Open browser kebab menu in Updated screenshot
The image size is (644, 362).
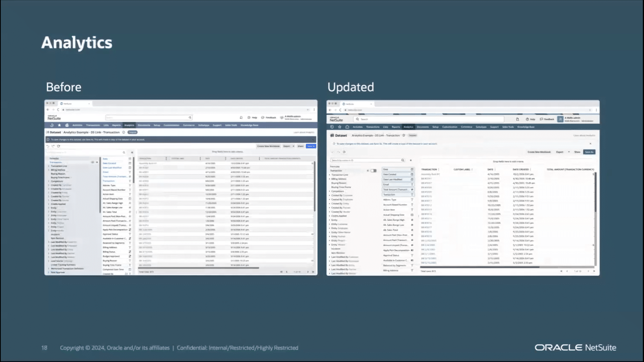[597, 110]
